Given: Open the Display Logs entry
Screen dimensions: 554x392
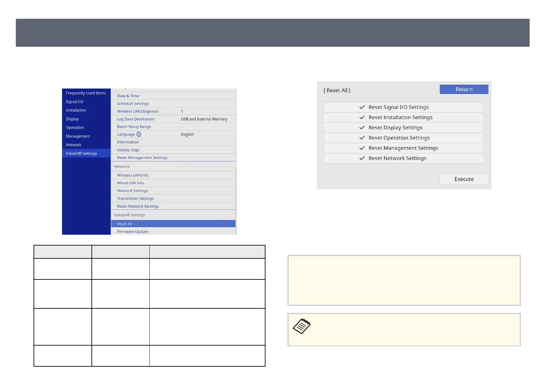Looking at the screenshot, I should 173,150.
